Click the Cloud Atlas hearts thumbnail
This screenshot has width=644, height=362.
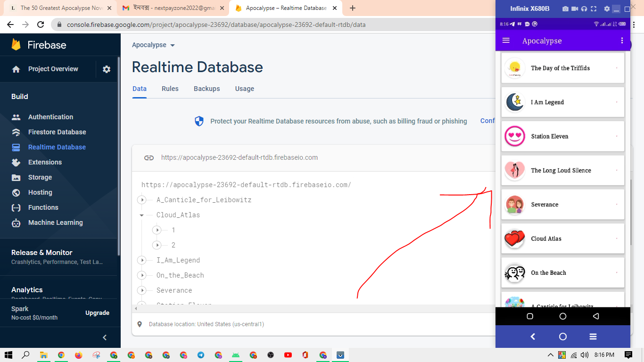point(515,239)
